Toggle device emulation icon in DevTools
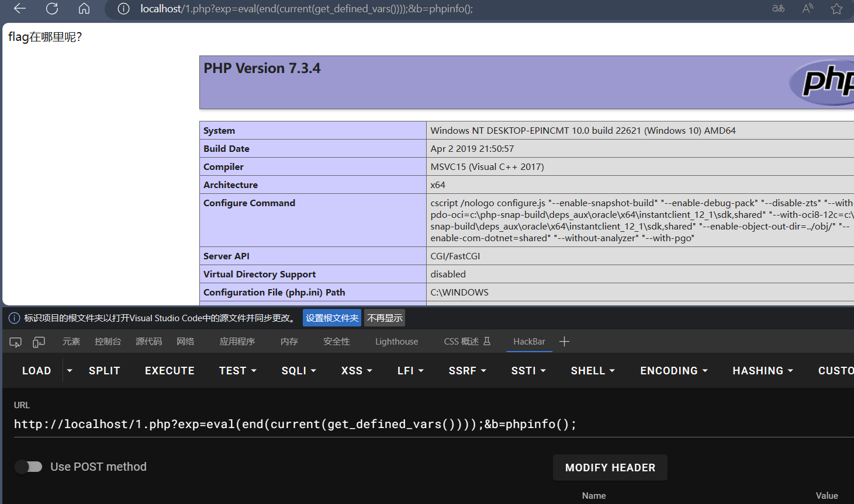 click(39, 342)
